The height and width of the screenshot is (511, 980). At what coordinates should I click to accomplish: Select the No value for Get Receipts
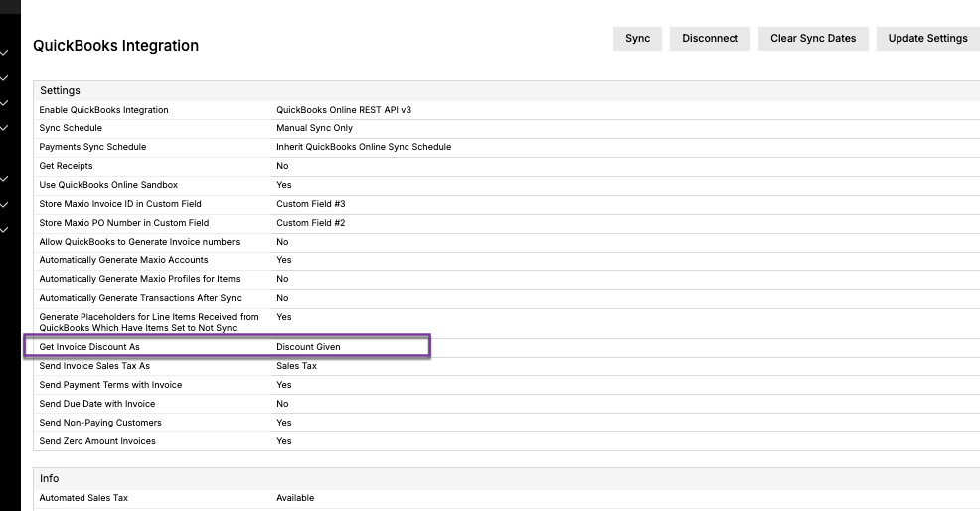pos(282,166)
